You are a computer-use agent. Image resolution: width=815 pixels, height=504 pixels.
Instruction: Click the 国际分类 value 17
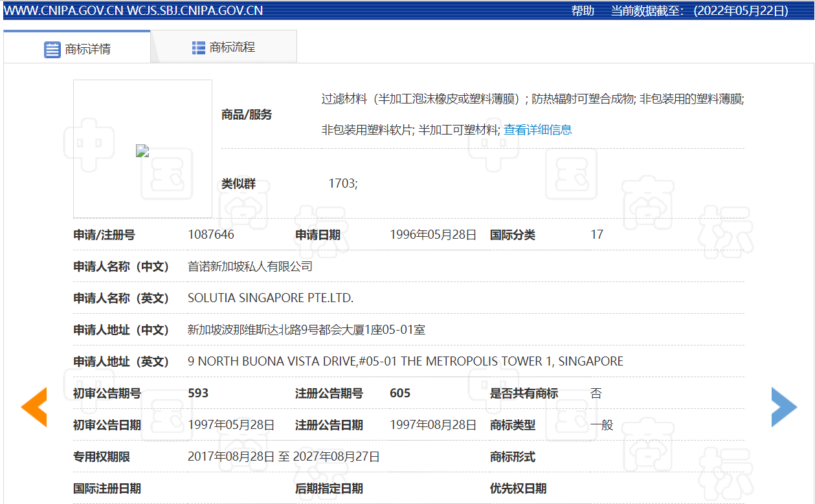coord(597,235)
